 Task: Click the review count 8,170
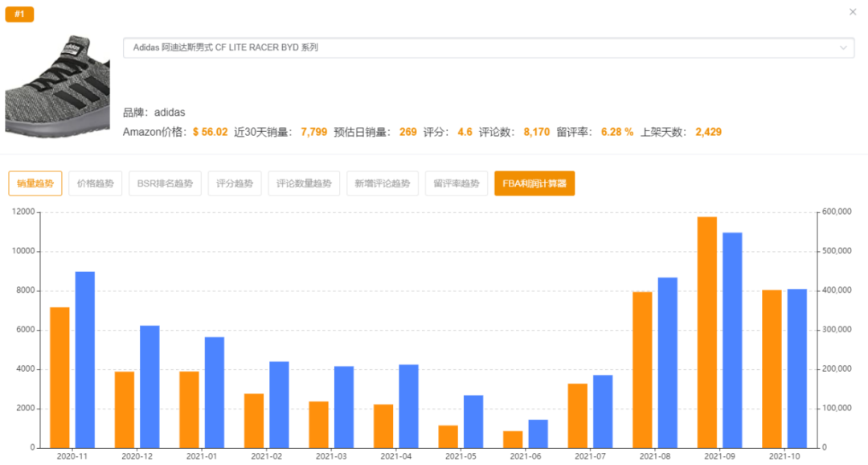[537, 132]
